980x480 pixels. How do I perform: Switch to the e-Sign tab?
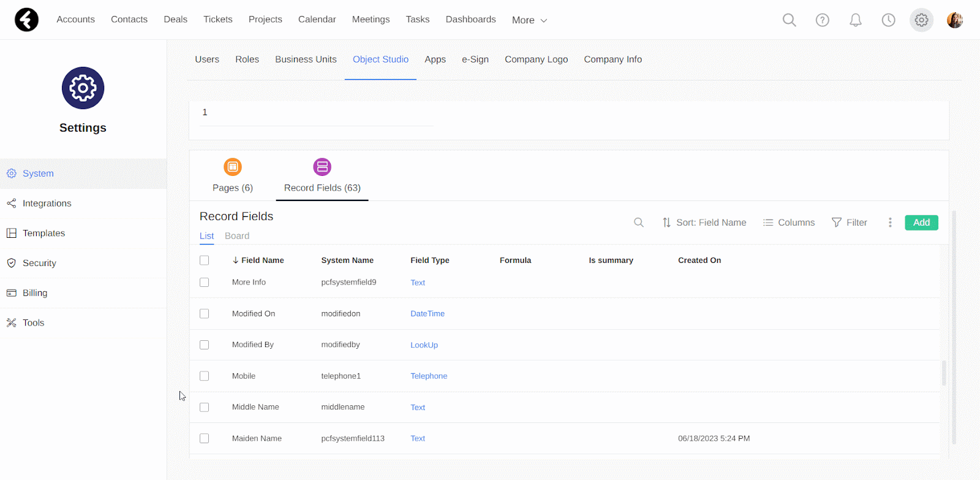[475, 59]
